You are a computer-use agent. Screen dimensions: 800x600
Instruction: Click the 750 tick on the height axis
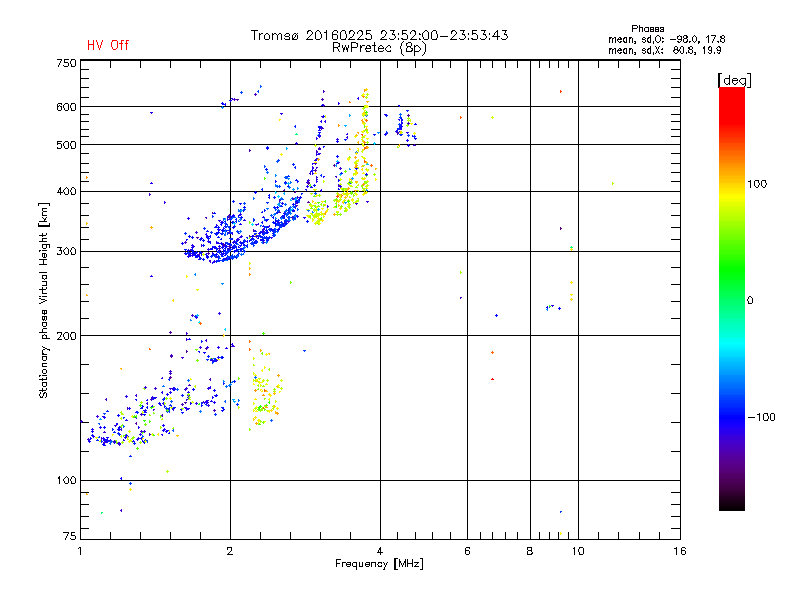[66, 63]
